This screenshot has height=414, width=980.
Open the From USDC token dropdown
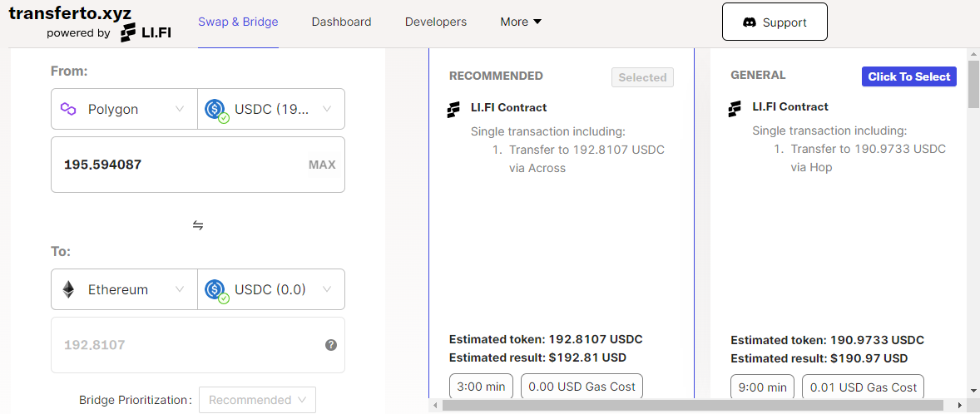[271, 109]
